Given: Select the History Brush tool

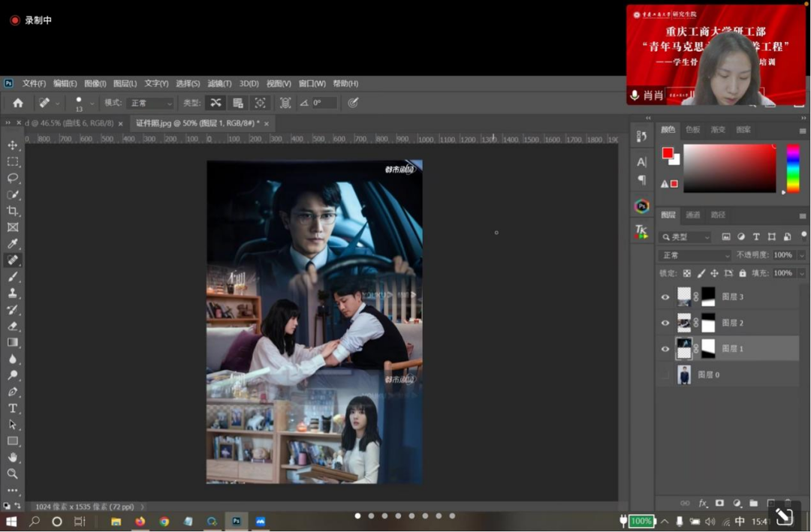Looking at the screenshot, I should click(x=13, y=310).
